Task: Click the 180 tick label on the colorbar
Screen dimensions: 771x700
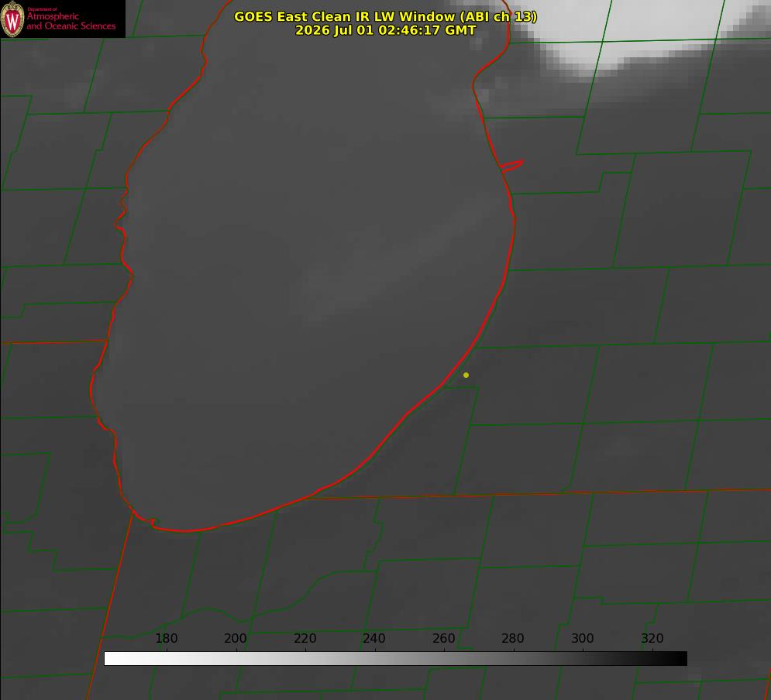Action: tap(166, 638)
